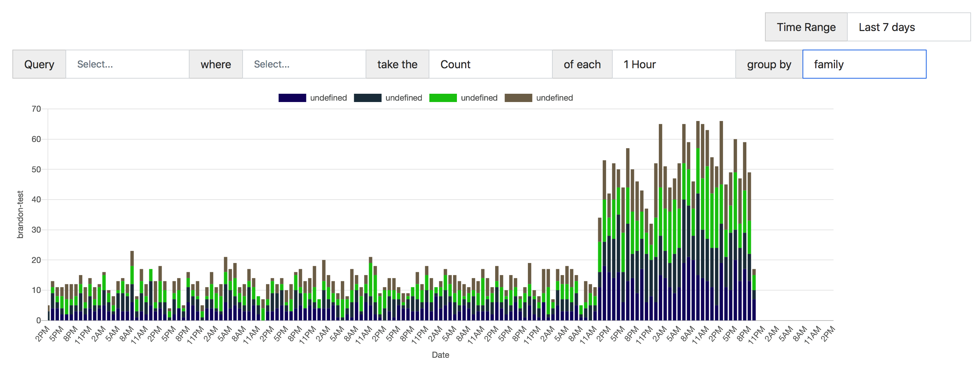The image size is (980, 375).
Task: Click the 'take the' label
Action: click(x=397, y=64)
